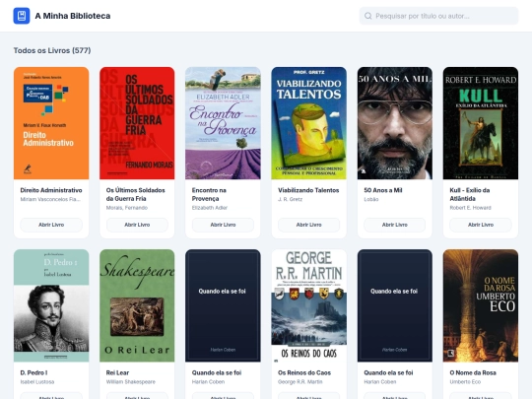Click Abrir Livro under Kull - Exílio da Atlântida
The width and height of the screenshot is (532, 399).
(x=481, y=225)
